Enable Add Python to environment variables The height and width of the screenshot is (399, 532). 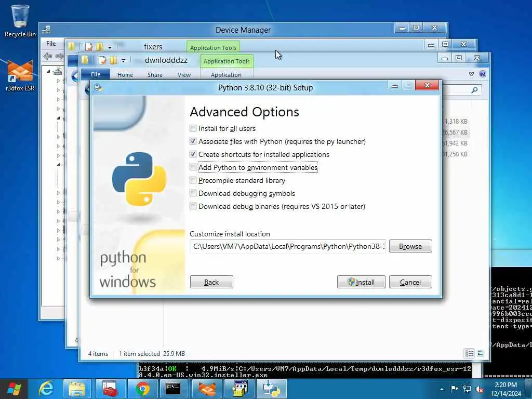[x=193, y=167]
